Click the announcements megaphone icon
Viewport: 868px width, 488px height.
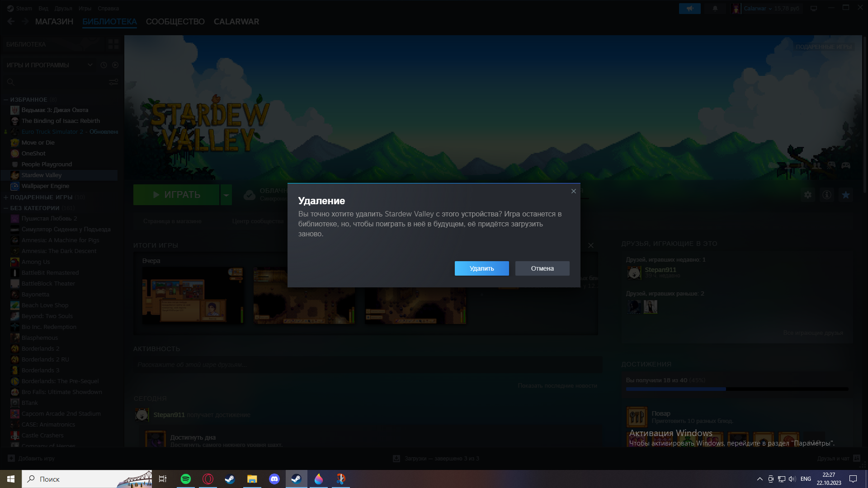pos(689,9)
